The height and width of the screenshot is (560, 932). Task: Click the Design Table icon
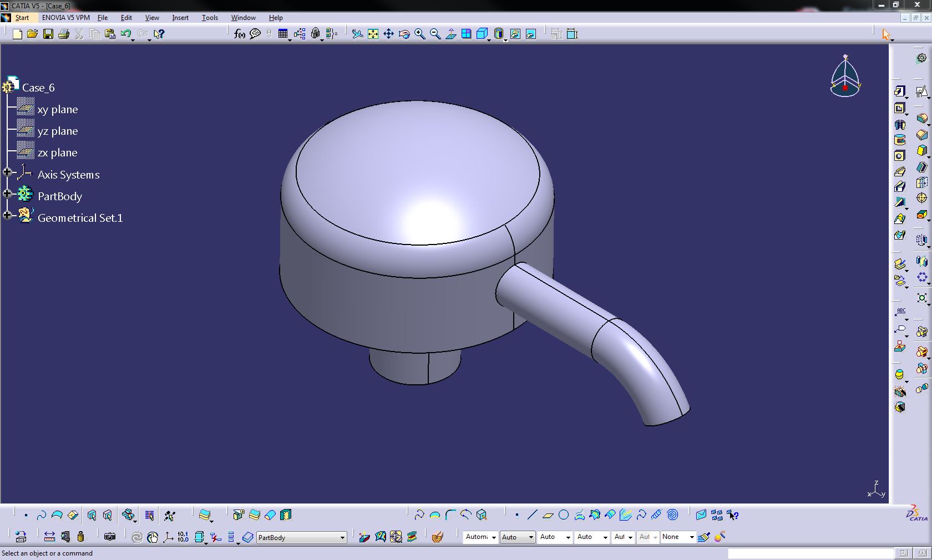pyautogui.click(x=283, y=34)
